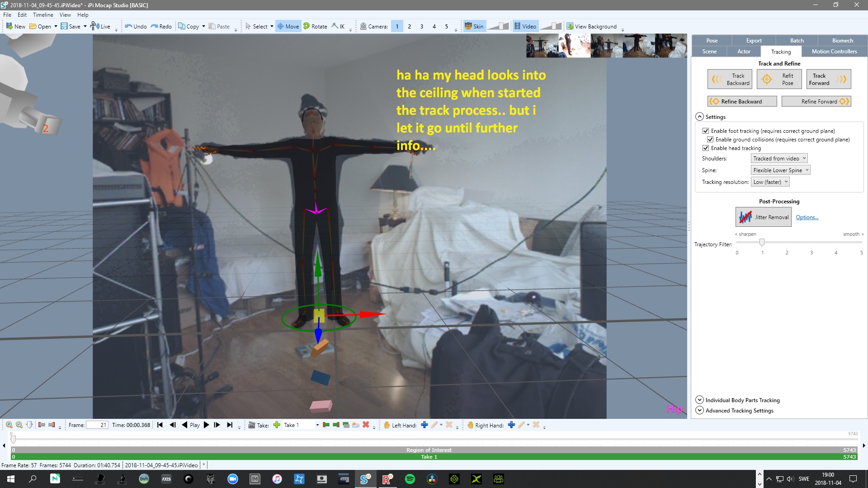Open the Timeline menu
The width and height of the screenshot is (868, 488).
click(43, 14)
